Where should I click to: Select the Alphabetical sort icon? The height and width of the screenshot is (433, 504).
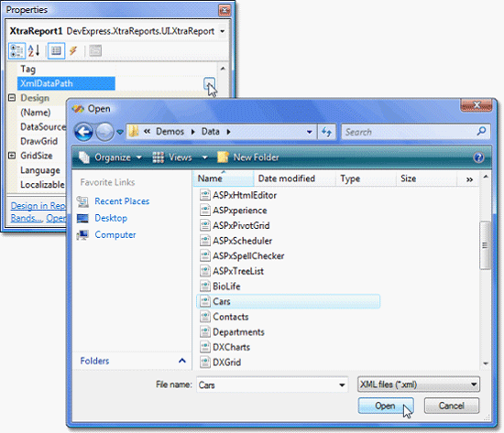pyautogui.click(x=34, y=50)
